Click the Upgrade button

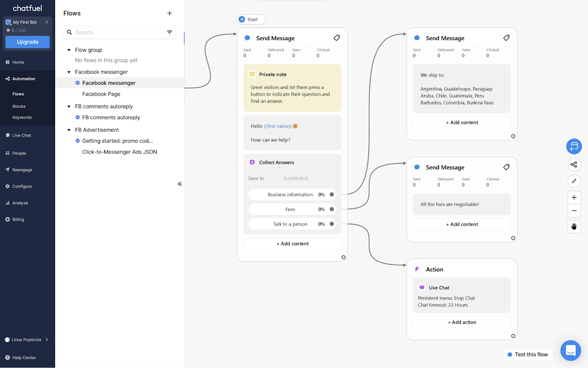pos(27,42)
